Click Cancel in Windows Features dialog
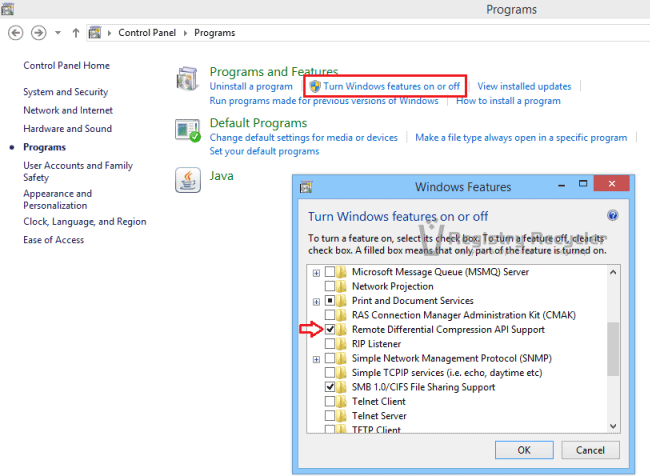Image resolution: width=650 pixels, height=476 pixels. coord(590,450)
